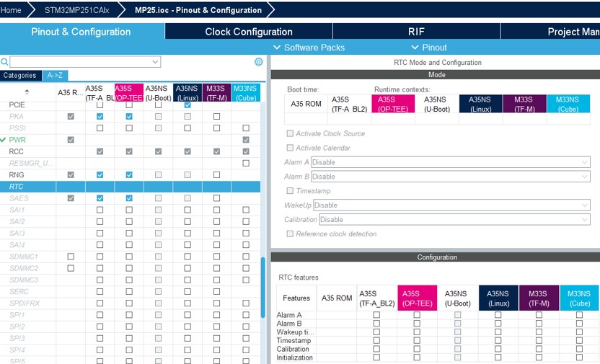
Task: Uncheck RNG in A35S OP-TEE column
Action: point(129,174)
